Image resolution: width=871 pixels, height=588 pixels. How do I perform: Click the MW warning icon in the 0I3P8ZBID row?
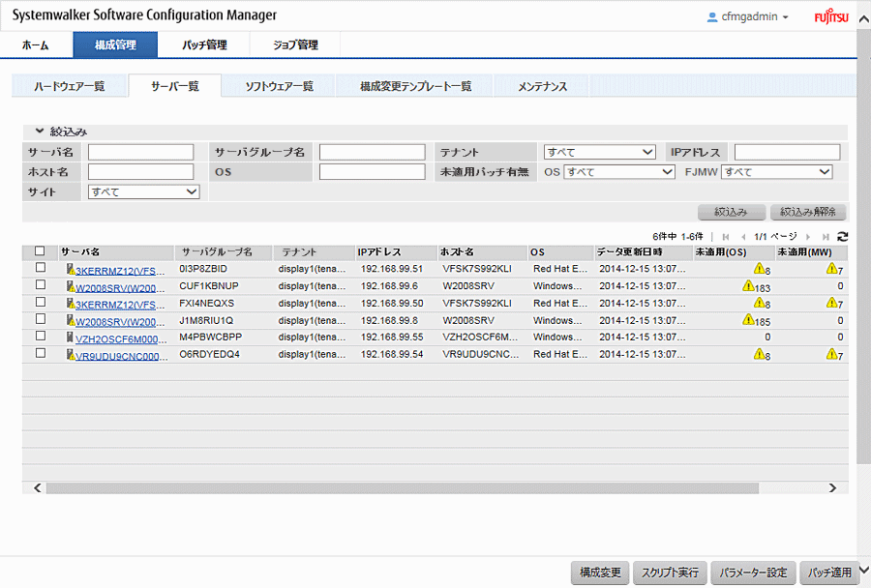click(x=831, y=269)
